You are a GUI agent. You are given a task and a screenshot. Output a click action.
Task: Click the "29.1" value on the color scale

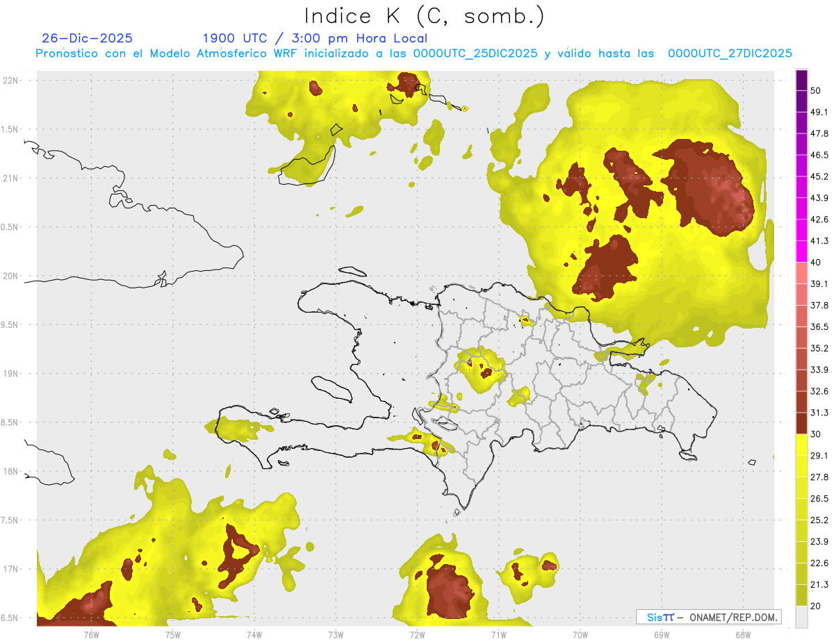[x=820, y=456]
